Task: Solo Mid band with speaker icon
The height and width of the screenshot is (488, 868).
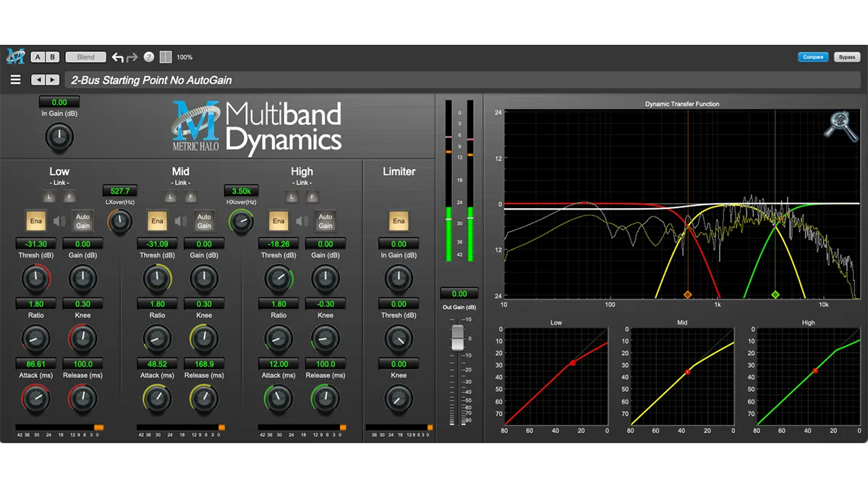Action: tap(180, 221)
